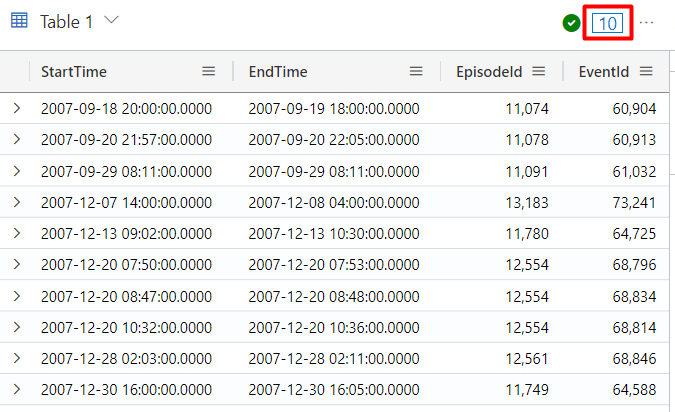The image size is (675, 412).
Task: Sort by the EndTime column header
Action: point(278,71)
